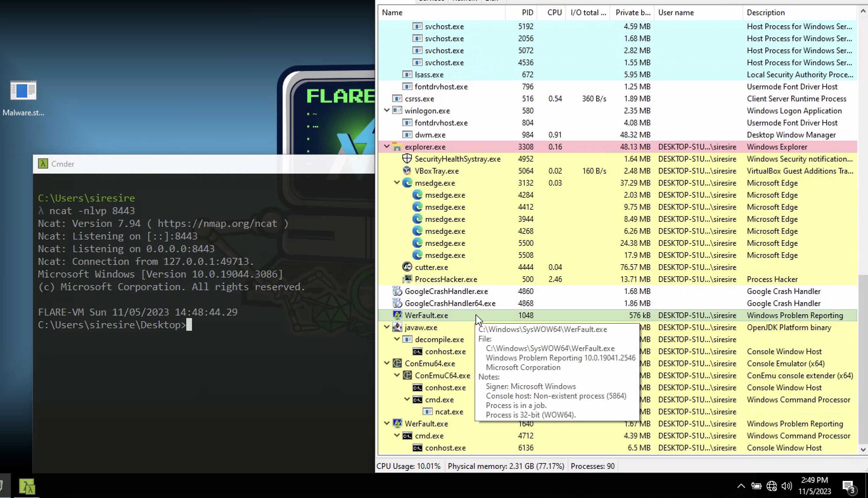
Task: Click the lsass.exe process icon
Action: coord(407,74)
